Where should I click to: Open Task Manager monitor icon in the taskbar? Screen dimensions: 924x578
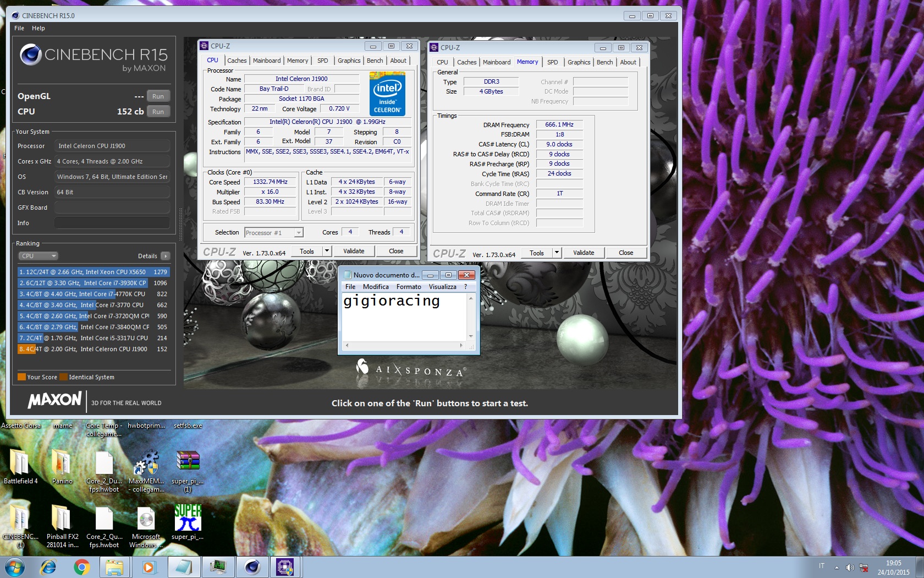[x=218, y=567]
